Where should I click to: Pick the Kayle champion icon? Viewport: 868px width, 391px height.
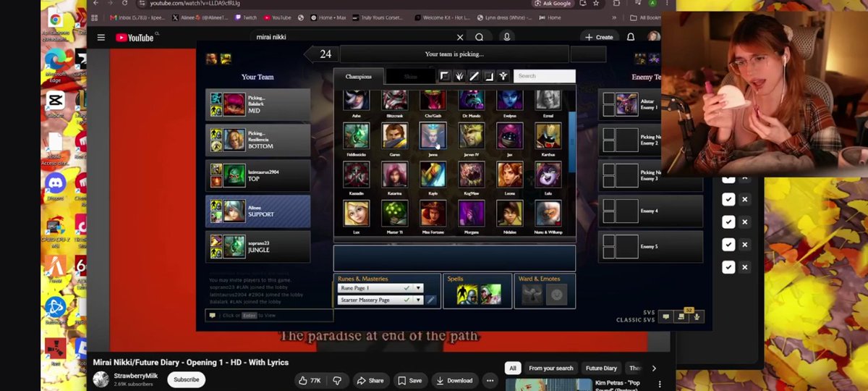(433, 175)
